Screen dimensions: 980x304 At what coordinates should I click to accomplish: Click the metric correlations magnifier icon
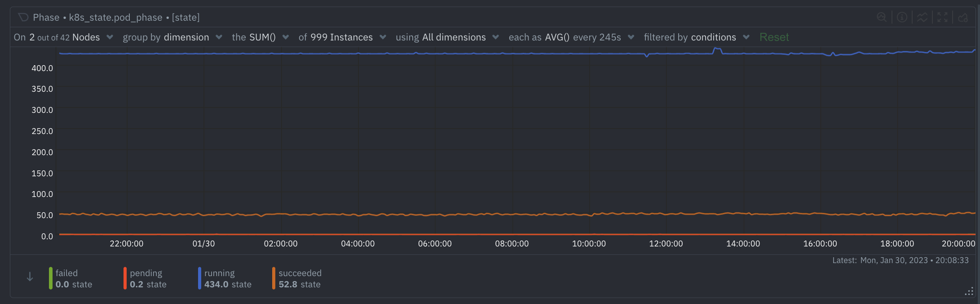(x=882, y=17)
